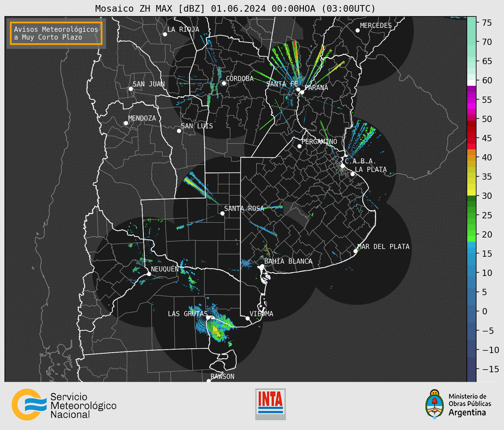The width and height of the screenshot is (504, 430).
Task: Click the BAHÍA BLANCA city marker dot
Action: [262, 266]
